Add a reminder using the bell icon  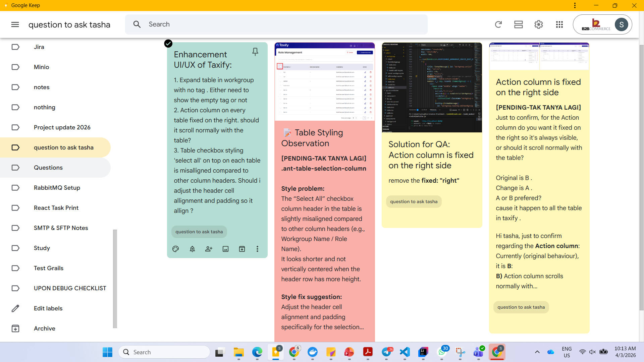tap(192, 249)
